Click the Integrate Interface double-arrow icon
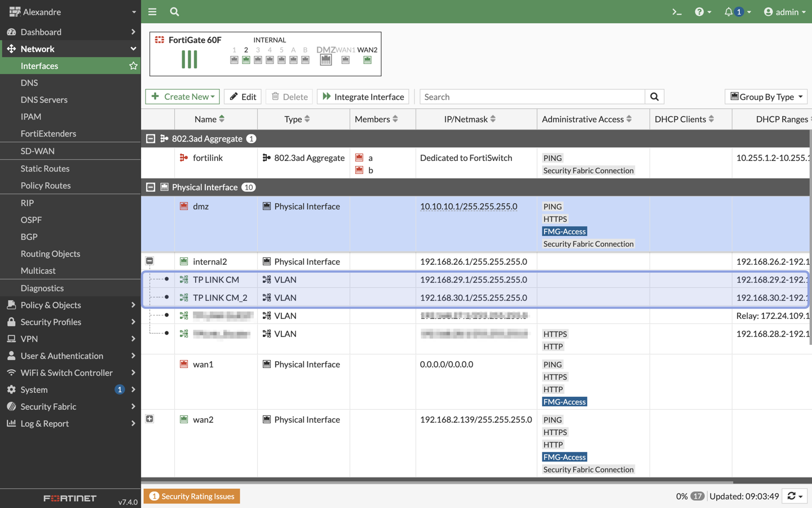 (x=327, y=97)
